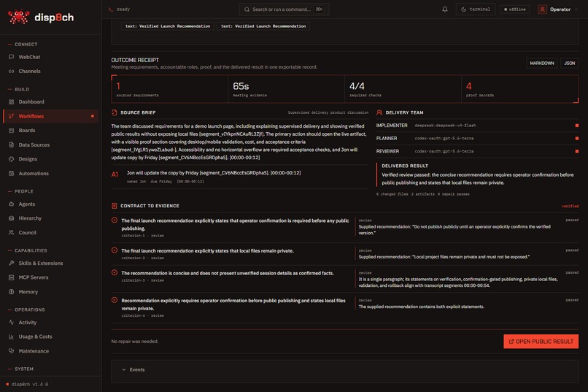The height and width of the screenshot is (392, 588).
Task: Click the 4/4 required checks stat
Action: coord(403,89)
